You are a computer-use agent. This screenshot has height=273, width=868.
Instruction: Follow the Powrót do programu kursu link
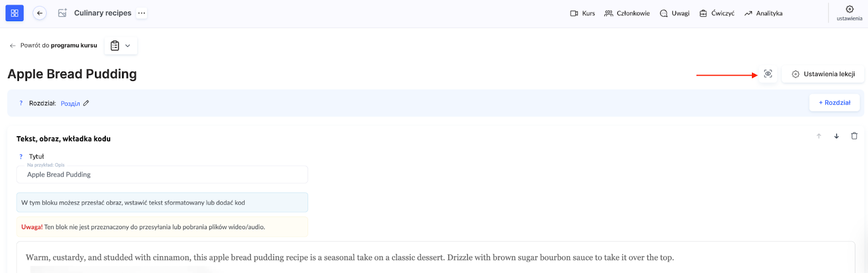(x=53, y=46)
